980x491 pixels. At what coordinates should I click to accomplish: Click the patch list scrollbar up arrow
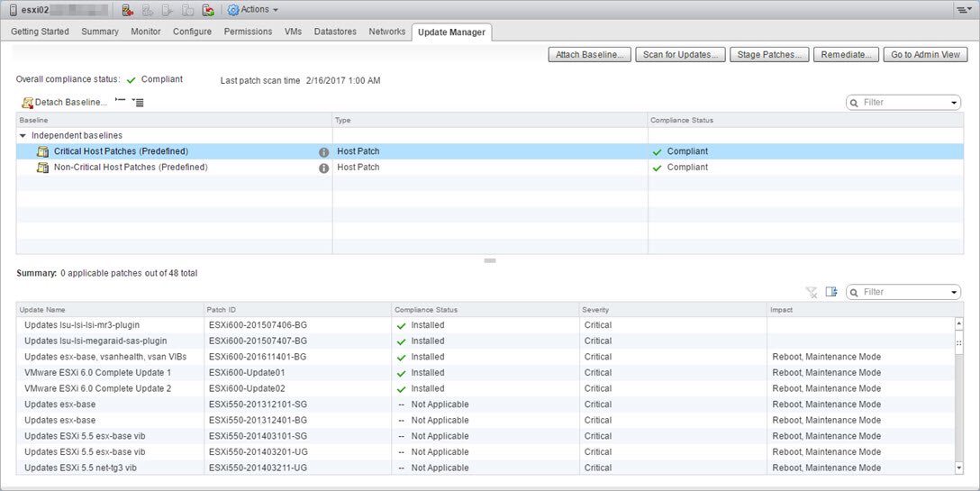pyautogui.click(x=958, y=323)
